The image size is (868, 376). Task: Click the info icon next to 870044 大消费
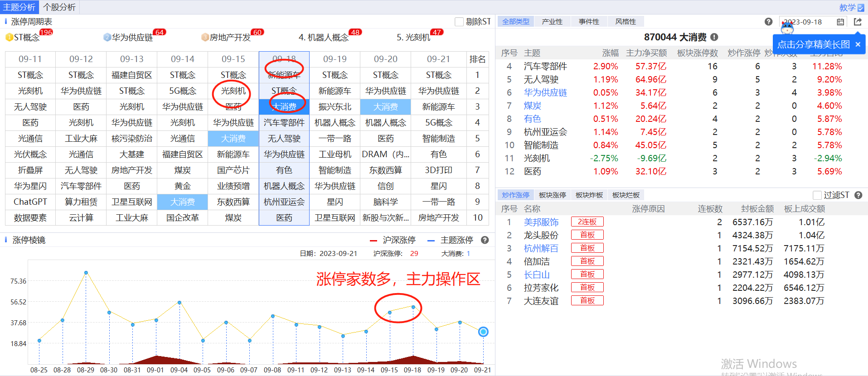coord(714,37)
